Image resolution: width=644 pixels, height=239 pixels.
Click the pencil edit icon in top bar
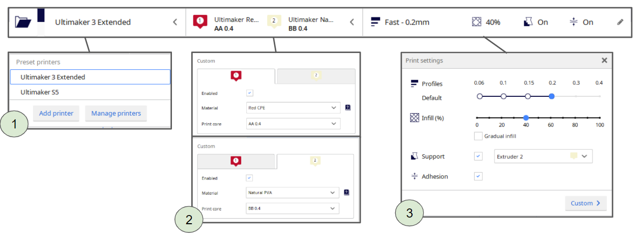point(620,22)
